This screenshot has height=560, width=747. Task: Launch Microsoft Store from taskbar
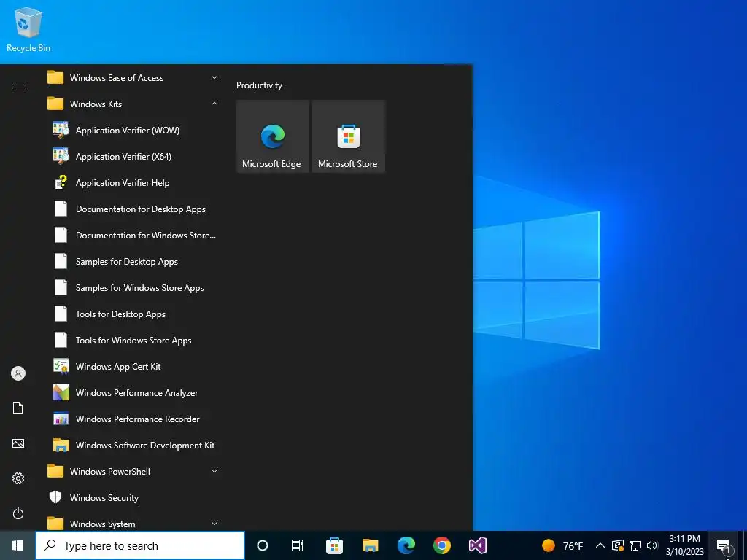[334, 545]
